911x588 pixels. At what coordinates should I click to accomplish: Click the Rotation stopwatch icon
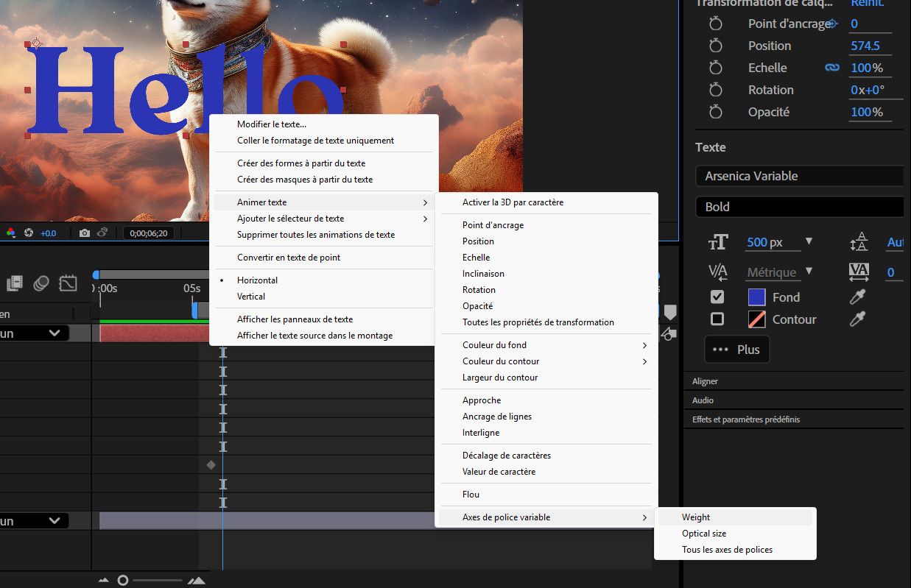click(x=715, y=90)
